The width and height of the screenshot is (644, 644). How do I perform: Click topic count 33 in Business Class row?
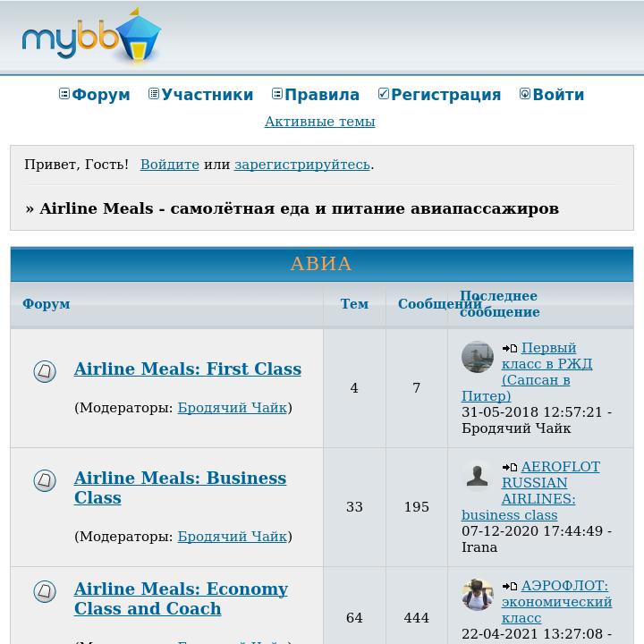point(354,507)
